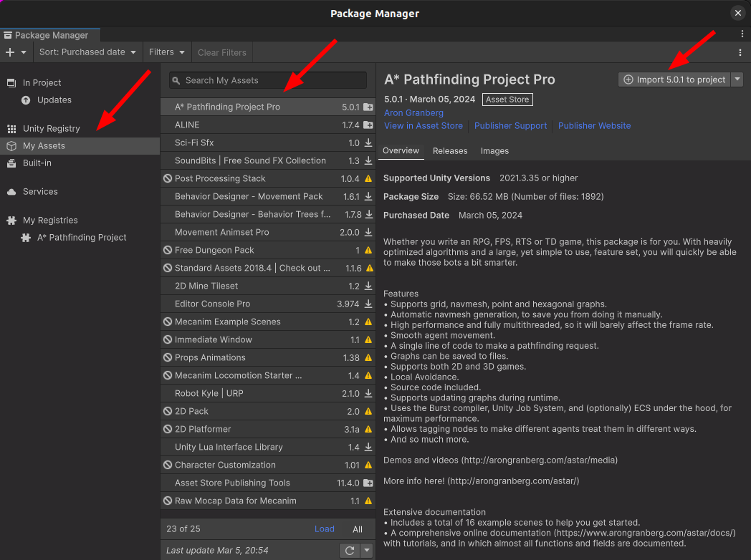
Task: Click warning icon beside Post Processing Stack
Action: point(368,179)
